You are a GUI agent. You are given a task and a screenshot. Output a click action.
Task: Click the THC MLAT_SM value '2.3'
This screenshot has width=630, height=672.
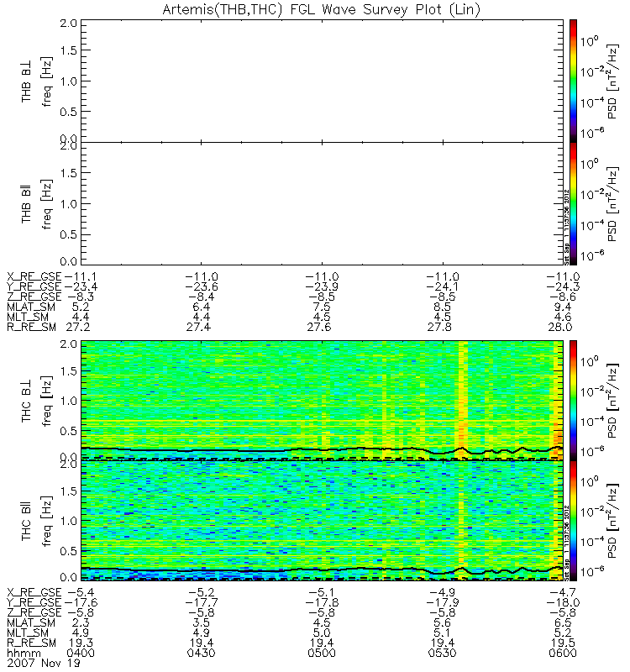coord(81,622)
